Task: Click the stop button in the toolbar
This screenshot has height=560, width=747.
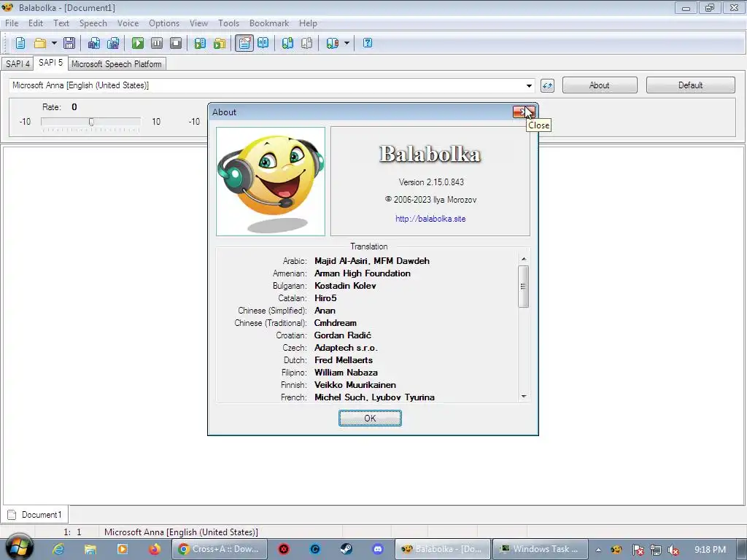Action: point(176,43)
